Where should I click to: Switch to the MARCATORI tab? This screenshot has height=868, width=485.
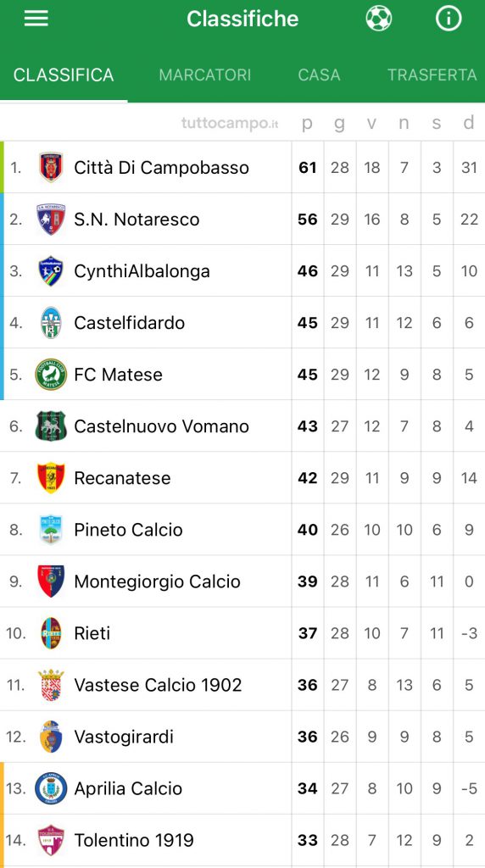205,75
